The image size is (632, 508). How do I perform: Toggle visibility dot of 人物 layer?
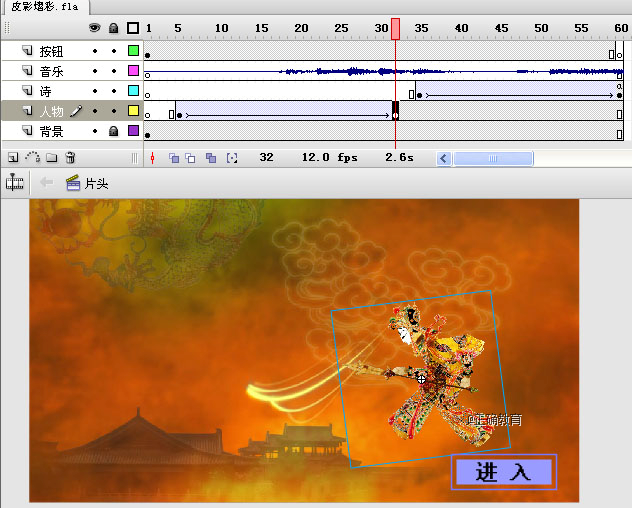click(95, 111)
